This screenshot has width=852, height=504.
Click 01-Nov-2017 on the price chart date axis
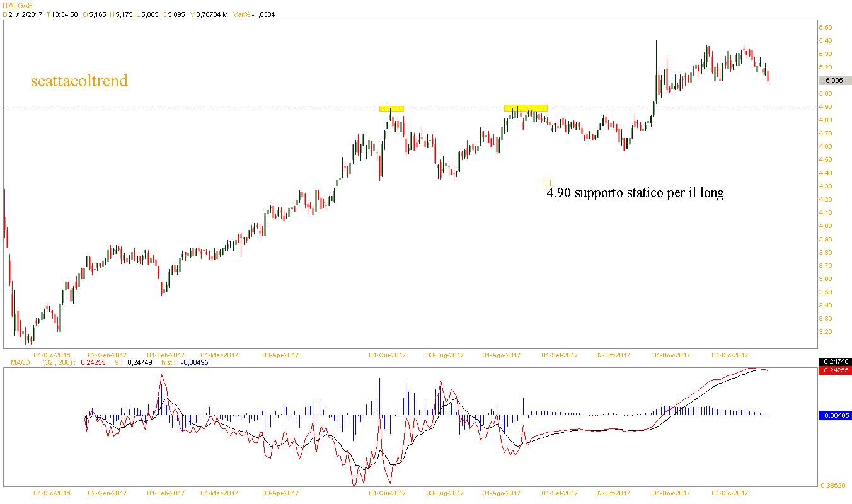pyautogui.click(x=671, y=355)
